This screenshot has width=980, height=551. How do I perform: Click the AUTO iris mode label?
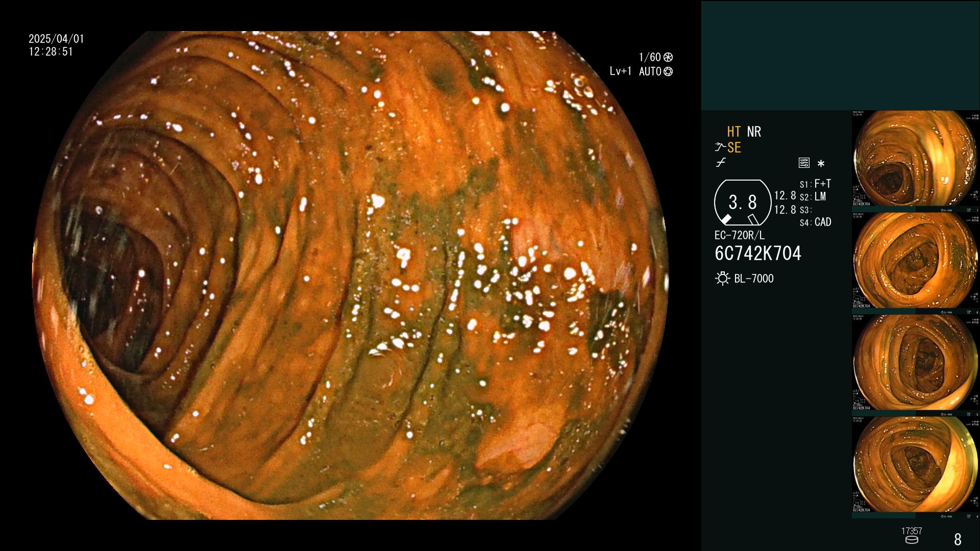[650, 71]
